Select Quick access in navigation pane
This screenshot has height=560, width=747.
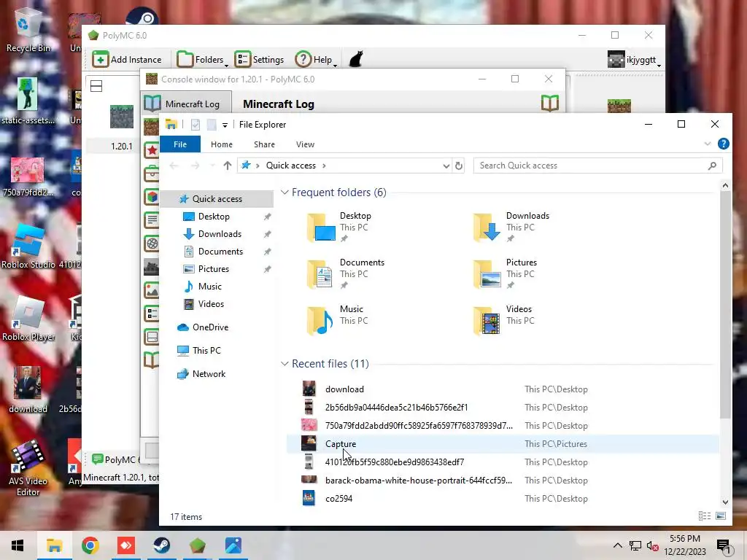pyautogui.click(x=217, y=198)
